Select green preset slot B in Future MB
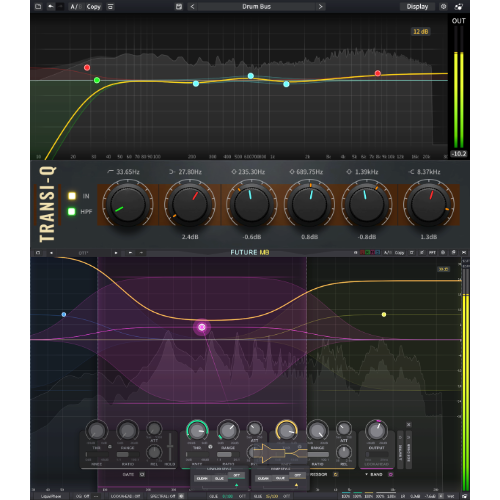This screenshot has height=500, width=500. (x=367, y=253)
